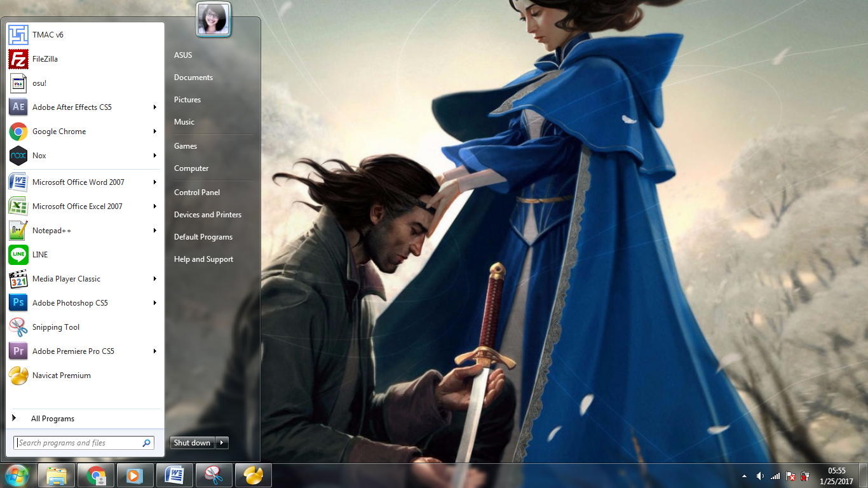Launch the Snipping Tool in Start menu
Viewport: 868px width, 488px height.
(84, 327)
